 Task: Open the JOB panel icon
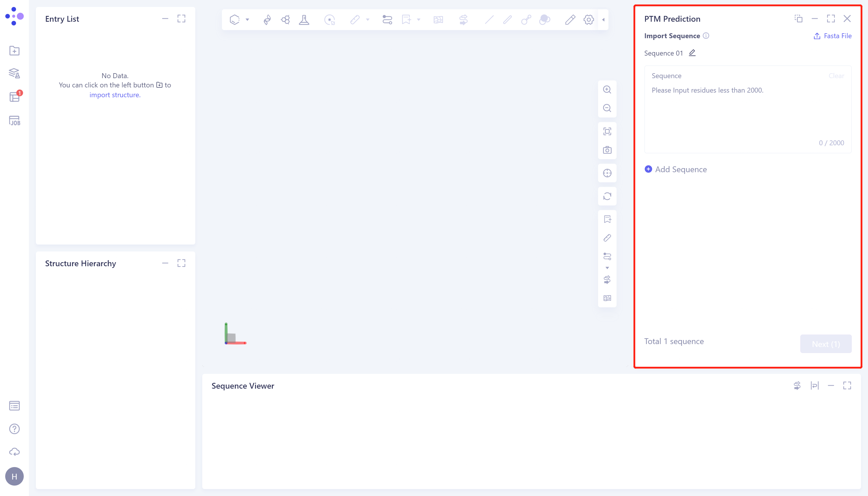[x=14, y=121]
